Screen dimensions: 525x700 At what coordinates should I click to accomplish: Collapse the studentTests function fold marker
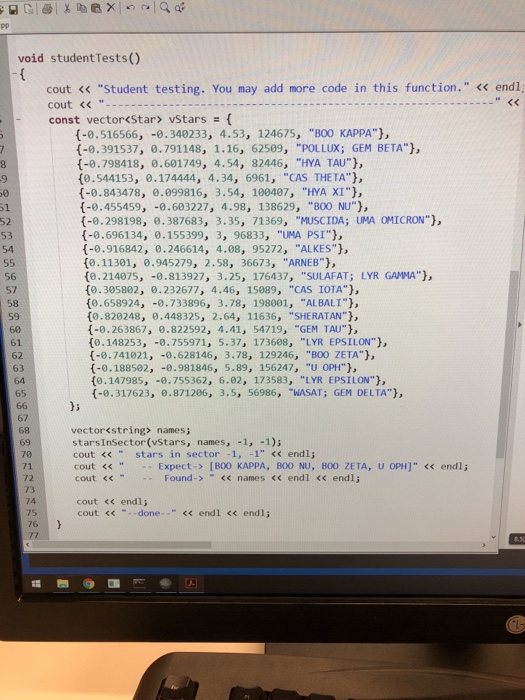(15, 72)
